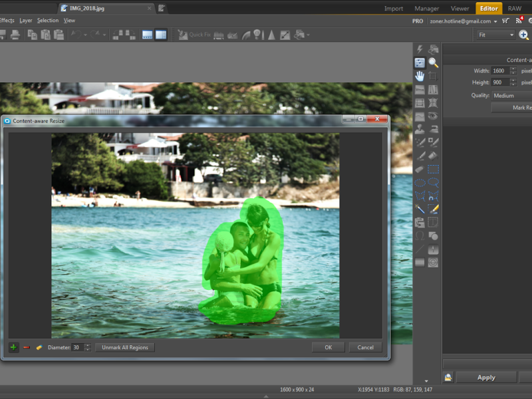Click the Sharpen triangle icon
The height and width of the screenshot is (399, 532).
coord(271,35)
